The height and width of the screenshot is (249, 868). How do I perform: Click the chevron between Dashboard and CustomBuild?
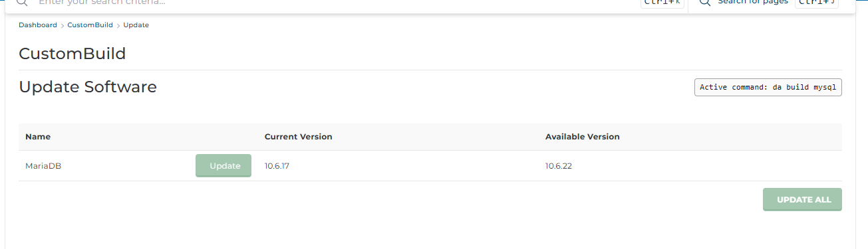tap(62, 25)
